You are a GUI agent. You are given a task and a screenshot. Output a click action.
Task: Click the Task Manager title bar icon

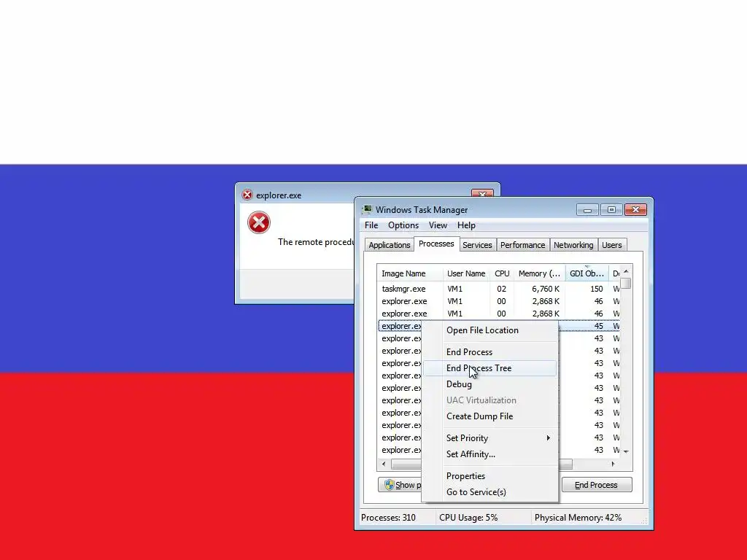pos(367,209)
